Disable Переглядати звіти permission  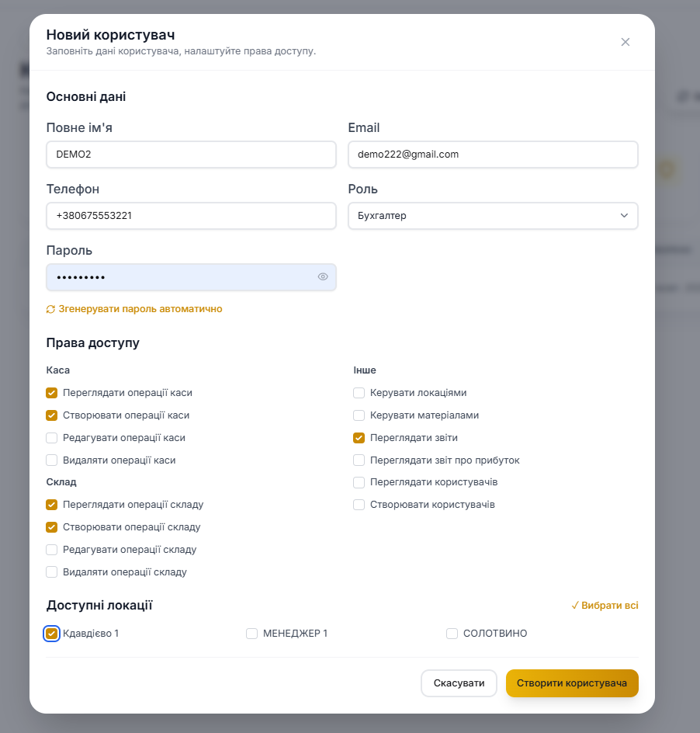(x=359, y=438)
